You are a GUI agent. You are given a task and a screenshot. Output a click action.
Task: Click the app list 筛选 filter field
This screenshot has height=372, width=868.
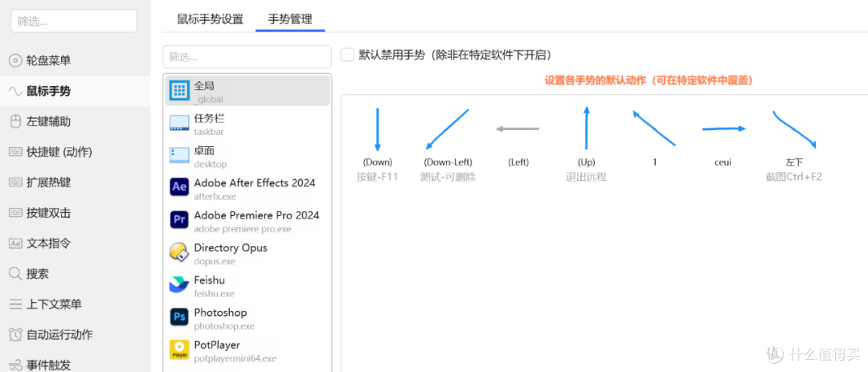(247, 57)
